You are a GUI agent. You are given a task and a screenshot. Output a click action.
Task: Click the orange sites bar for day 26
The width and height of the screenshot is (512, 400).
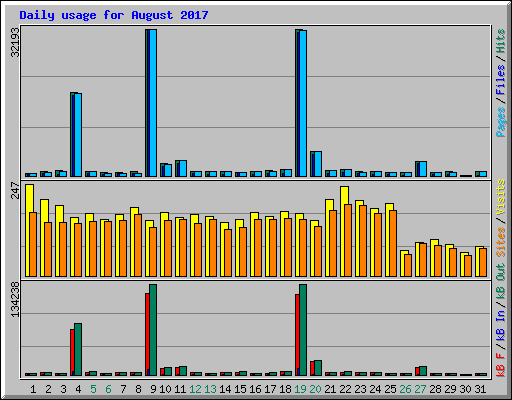pyautogui.click(x=408, y=265)
